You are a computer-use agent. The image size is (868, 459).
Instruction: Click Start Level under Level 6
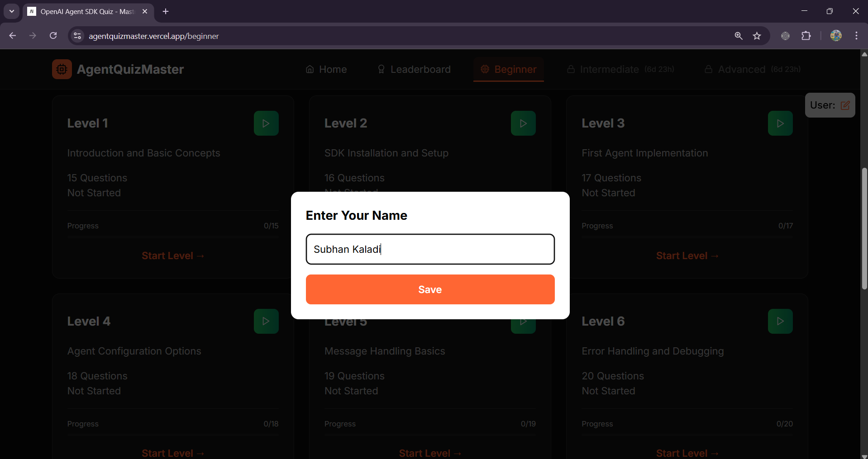click(687, 453)
